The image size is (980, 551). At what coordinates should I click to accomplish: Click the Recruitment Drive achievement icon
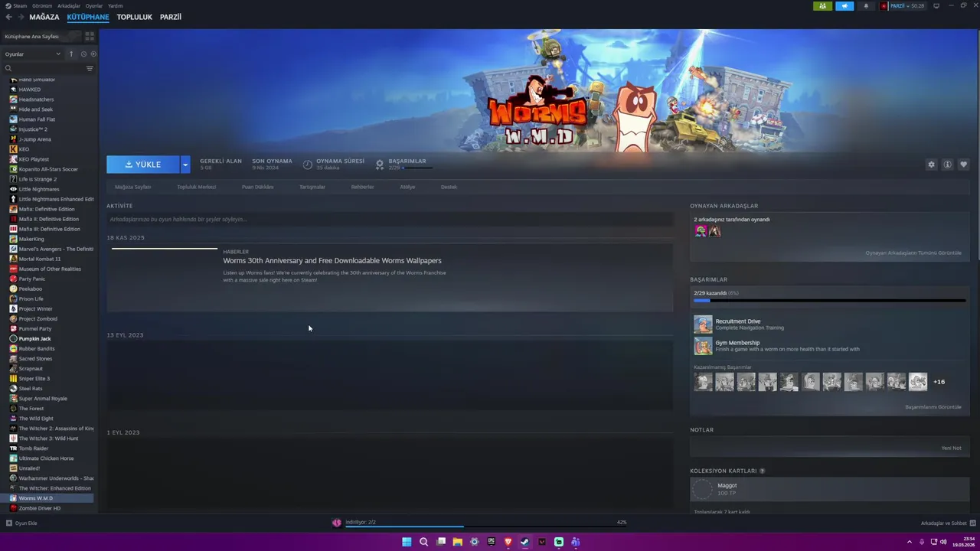[703, 324]
